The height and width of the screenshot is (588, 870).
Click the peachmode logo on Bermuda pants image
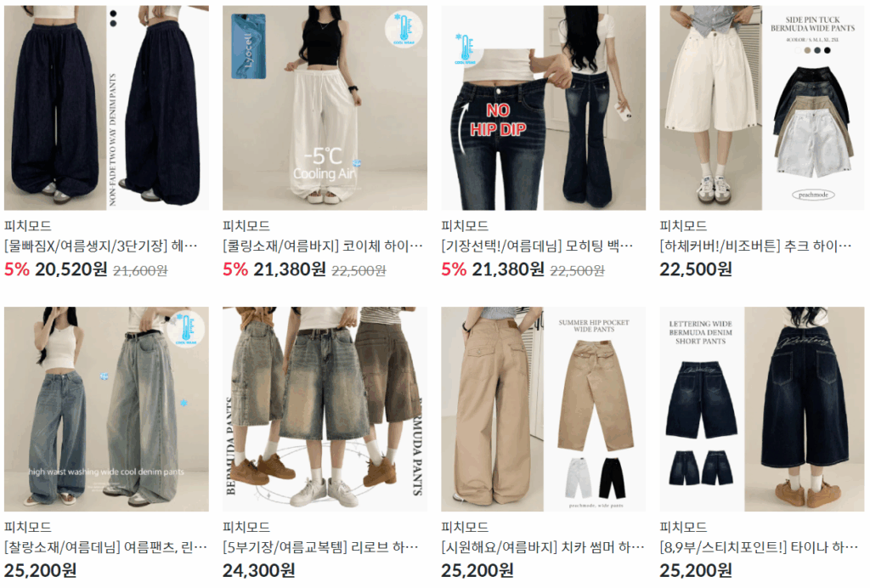point(813,195)
